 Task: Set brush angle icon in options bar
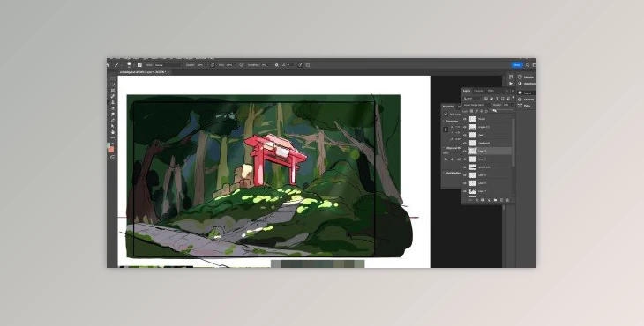284,65
